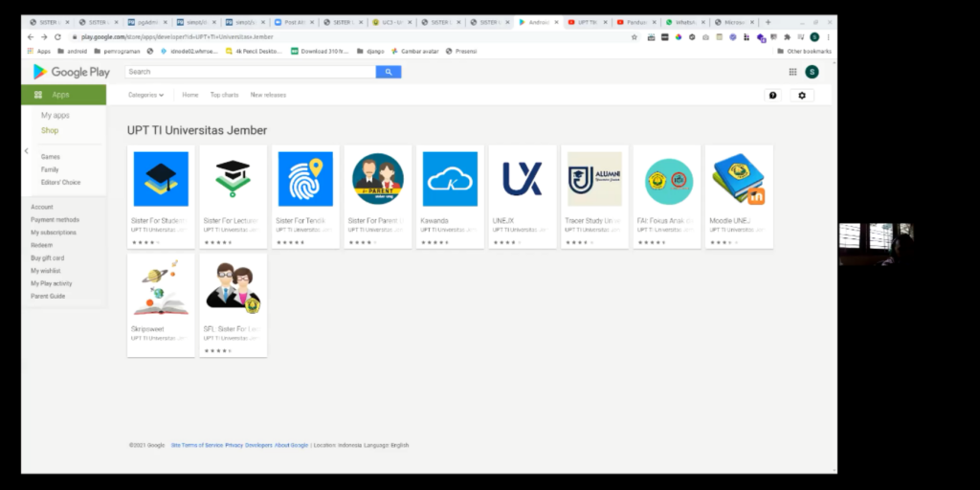The height and width of the screenshot is (490, 980).
Task: Click the Sister For Lecturer app icon
Action: (x=233, y=179)
